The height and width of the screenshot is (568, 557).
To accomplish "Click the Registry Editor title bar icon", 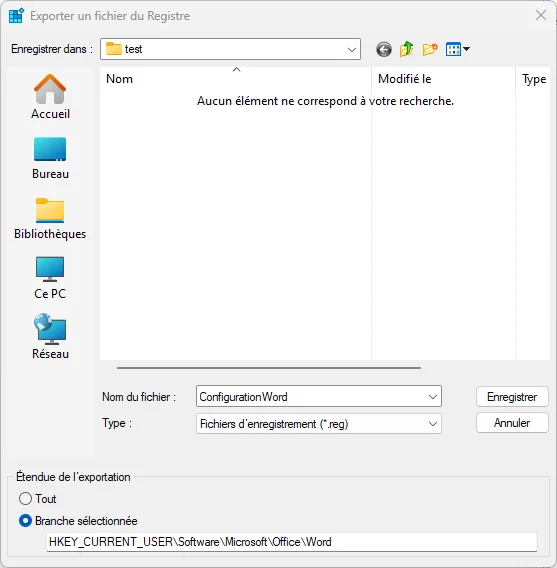I will coord(16,16).
